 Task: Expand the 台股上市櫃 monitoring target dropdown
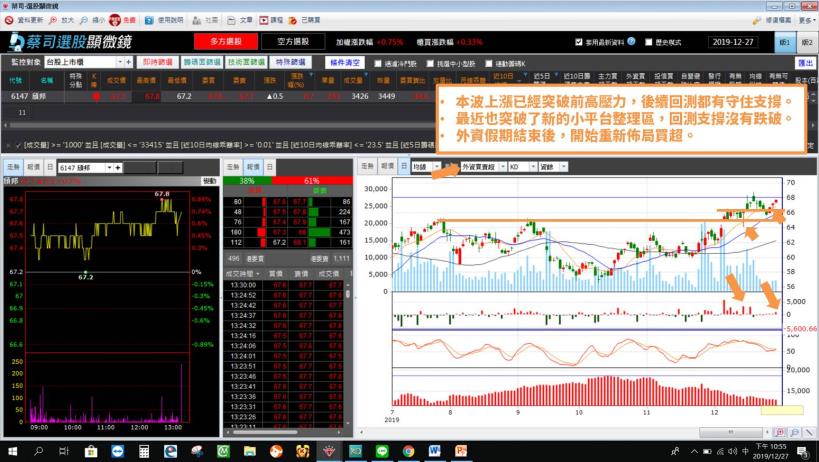coord(120,62)
